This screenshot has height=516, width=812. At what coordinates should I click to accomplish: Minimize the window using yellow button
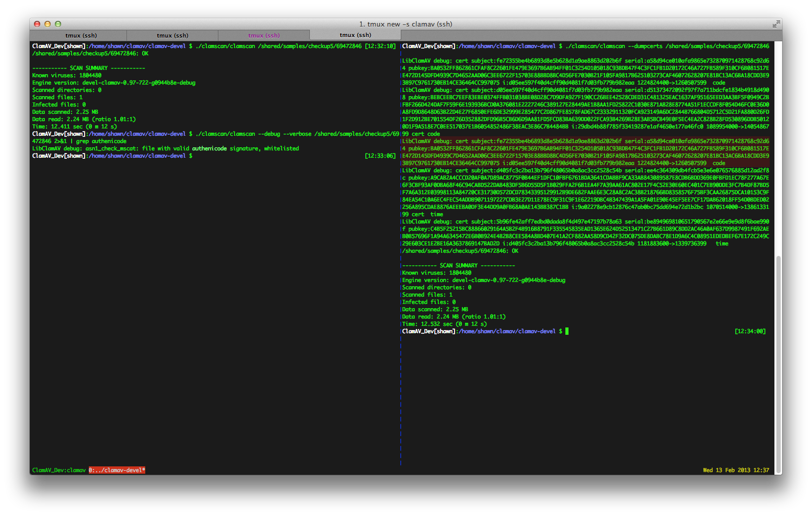(x=48, y=24)
